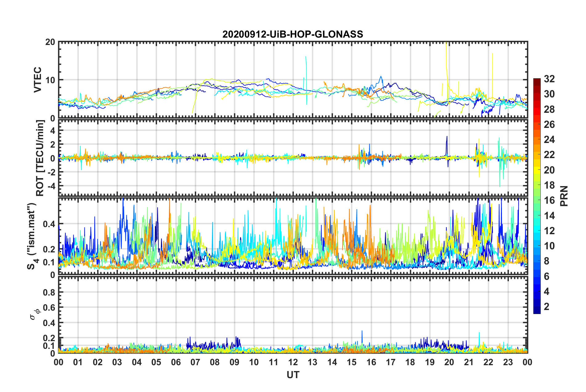
Task: Click UT axis hour label 09
Action: pos(234,362)
